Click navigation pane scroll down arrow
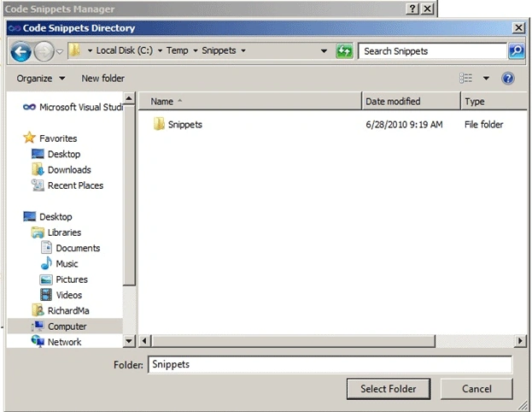The image size is (532, 412). coord(129,341)
